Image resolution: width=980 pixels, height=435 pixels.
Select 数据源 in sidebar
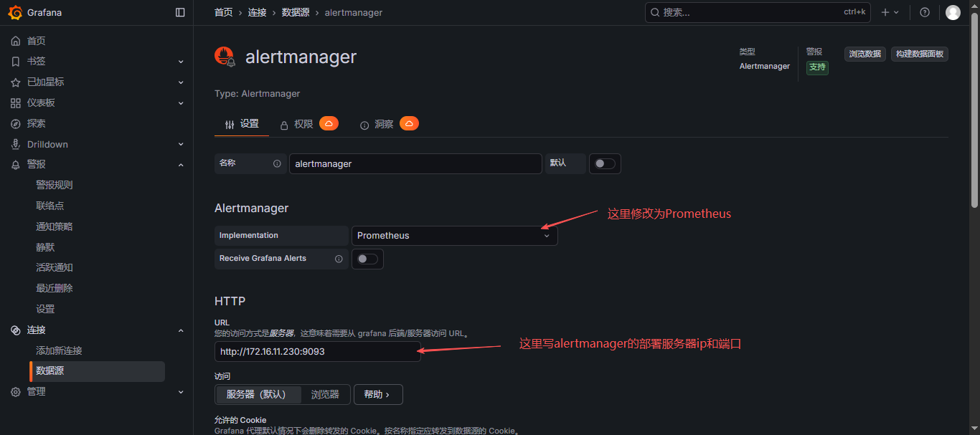click(97, 371)
